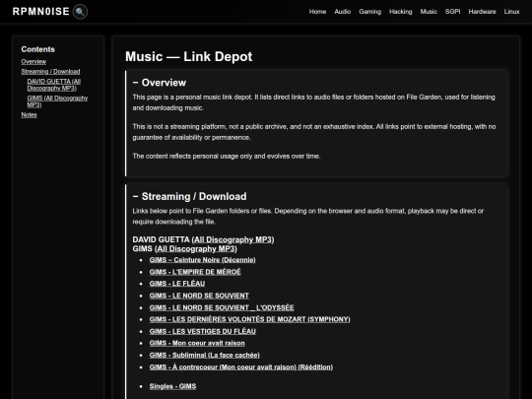Open the Hacking nav section
Viewport: 532px width, 399px height.
[401, 12]
